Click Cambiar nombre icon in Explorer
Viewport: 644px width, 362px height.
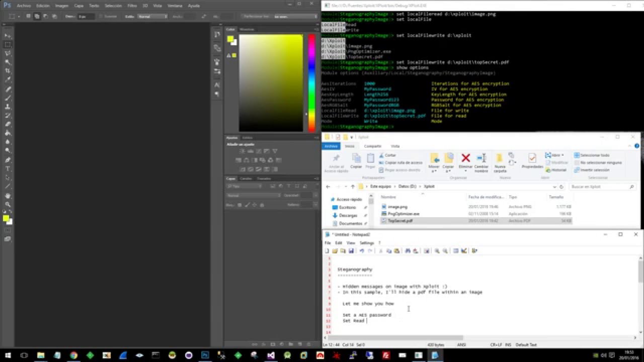pos(481,158)
